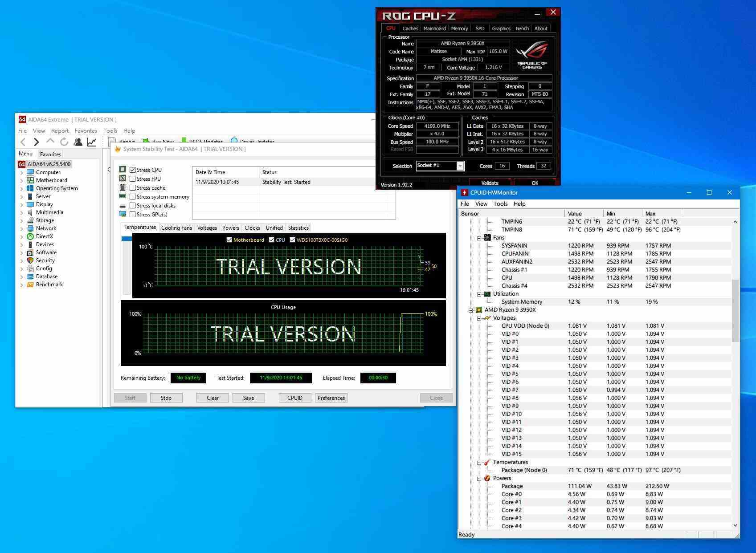Select Devices icon in AIDA64 tree

point(30,244)
